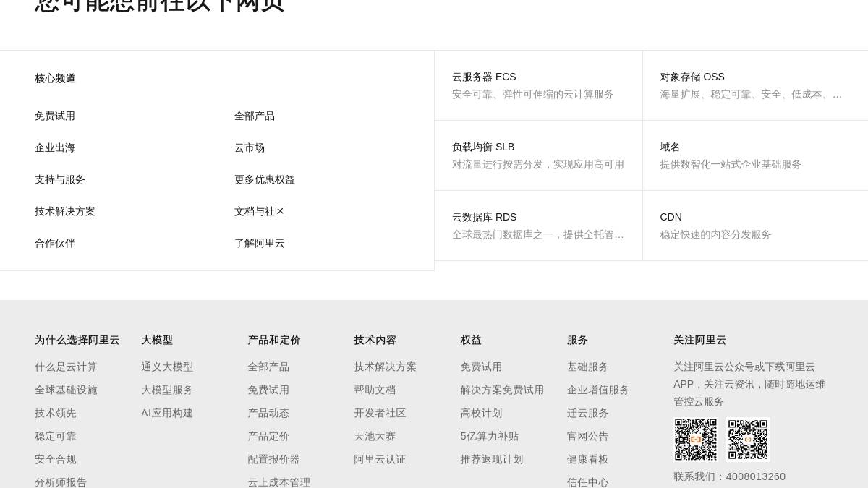Screen dimensions: 868x488
Task: Click 支持与服务 channel link
Action: coord(60,179)
